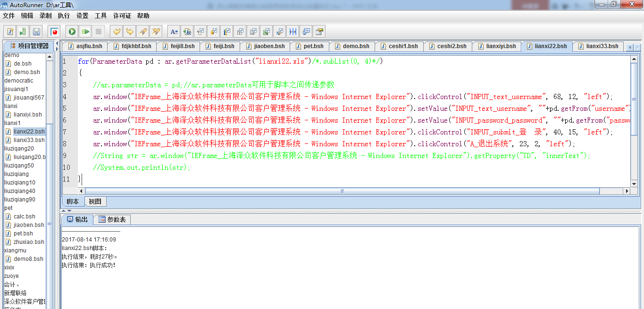Select the 项目管理器 panel tab

point(28,46)
